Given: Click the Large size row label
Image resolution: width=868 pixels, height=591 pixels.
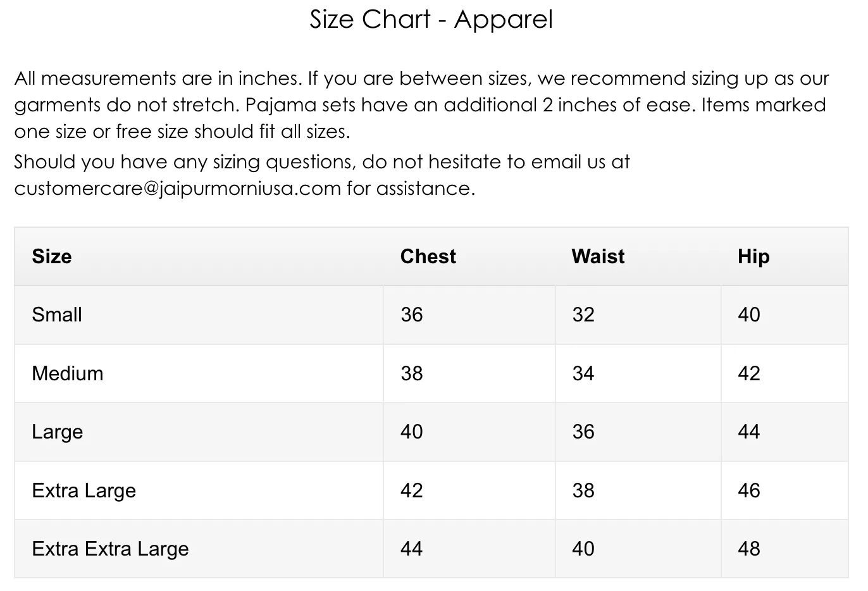Looking at the screenshot, I should click(58, 432).
